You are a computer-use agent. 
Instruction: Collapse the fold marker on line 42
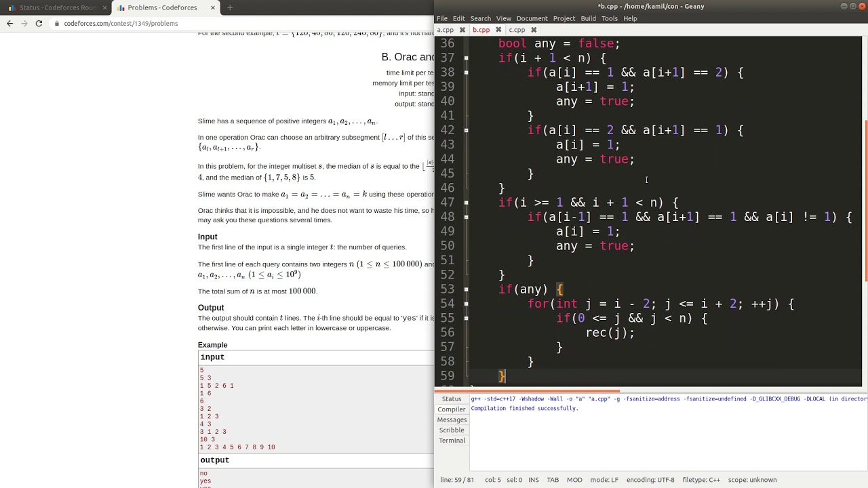466,130
